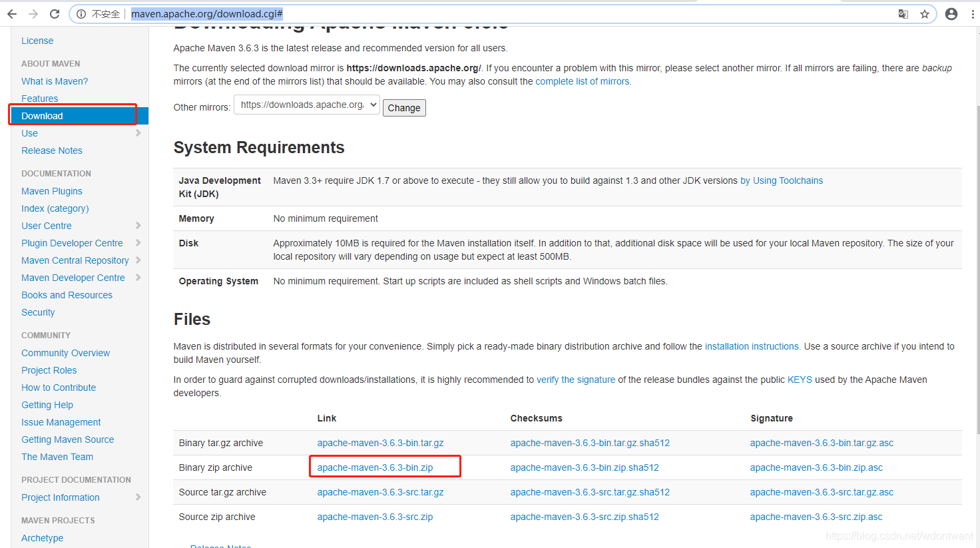This screenshot has width=980, height=548.
Task: Open apache-maven-3.6.3-src.tar.gz.sha512 checksum
Action: 590,492
